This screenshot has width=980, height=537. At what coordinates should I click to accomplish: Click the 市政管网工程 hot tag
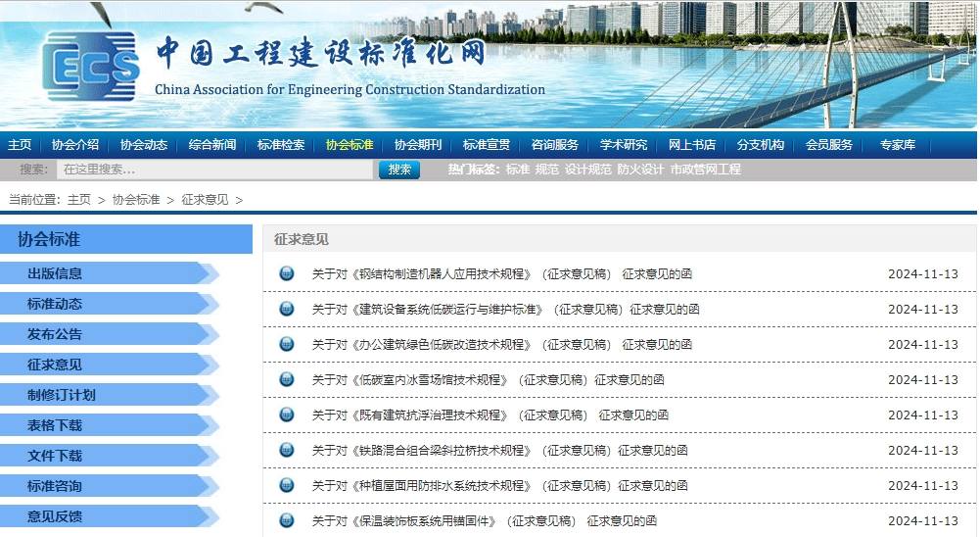[705, 170]
